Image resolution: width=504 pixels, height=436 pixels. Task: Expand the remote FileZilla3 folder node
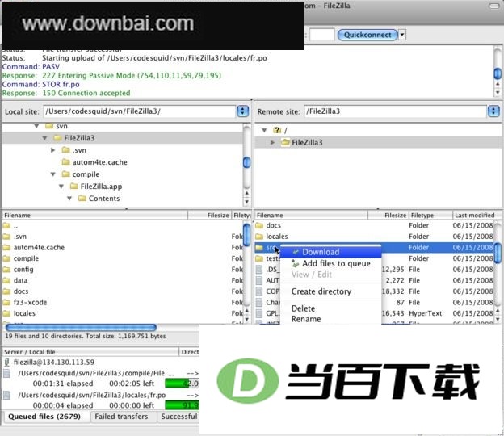coord(272,142)
